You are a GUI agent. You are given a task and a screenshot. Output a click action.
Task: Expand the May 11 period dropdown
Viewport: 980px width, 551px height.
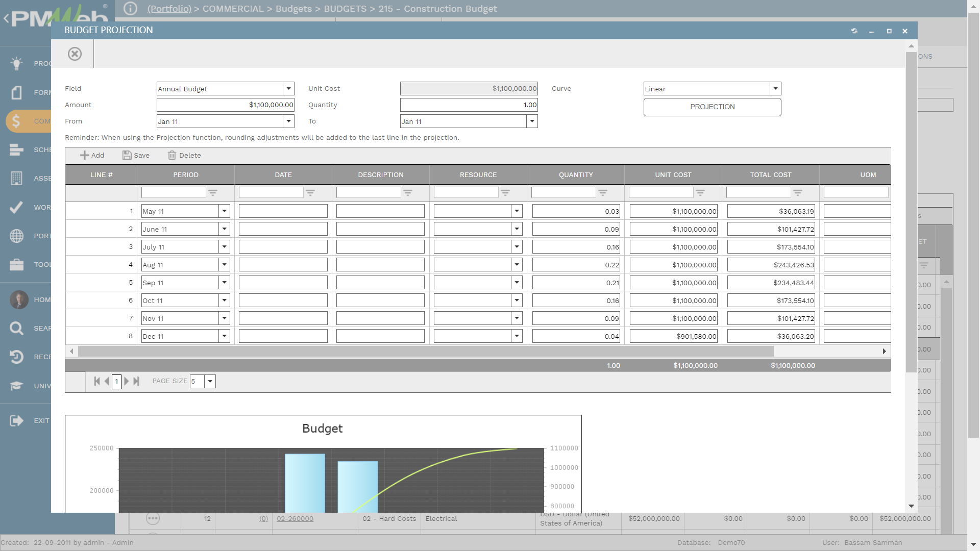click(x=224, y=211)
